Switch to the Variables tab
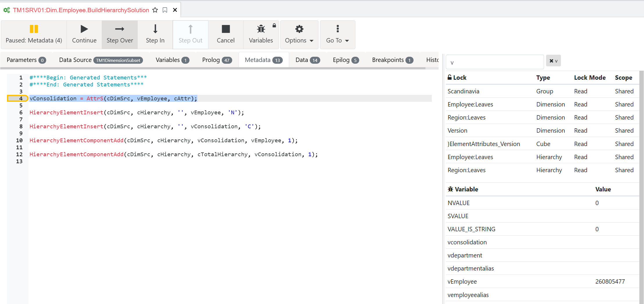Screen dimensions: 644x304 point(172,60)
